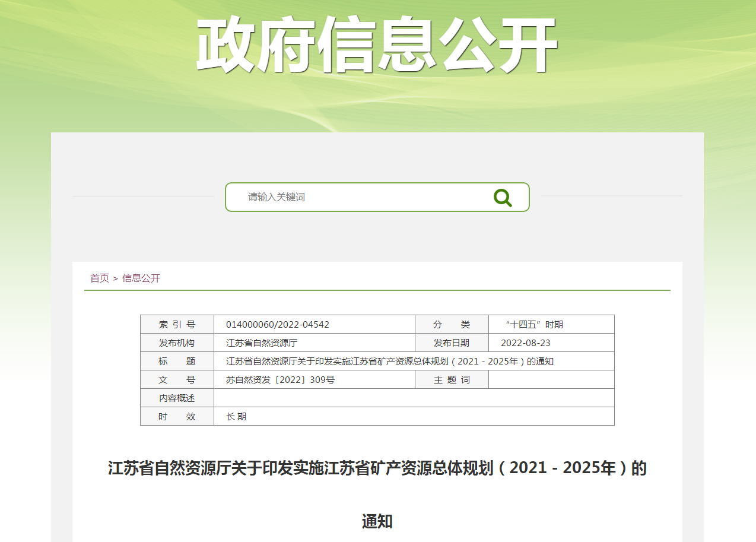Viewport: 756px width, 542px height.
Task: Click the document title in the 标题 row
Action: click(x=390, y=362)
